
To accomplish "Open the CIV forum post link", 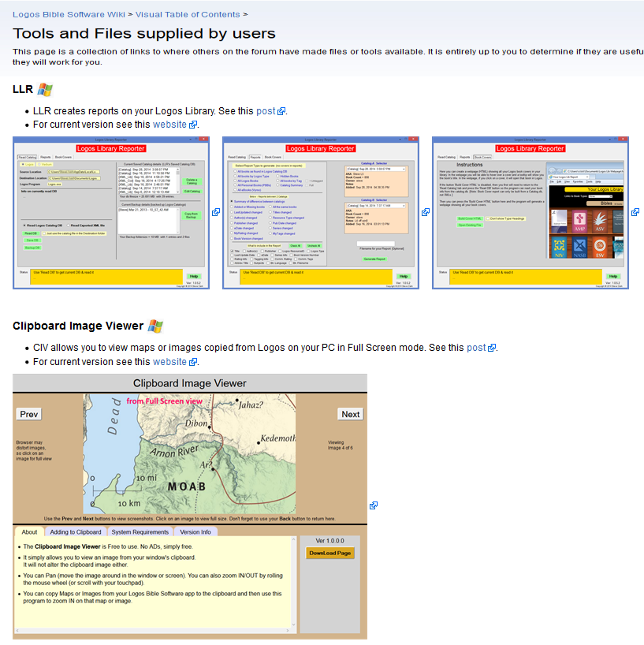I will 476,348.
